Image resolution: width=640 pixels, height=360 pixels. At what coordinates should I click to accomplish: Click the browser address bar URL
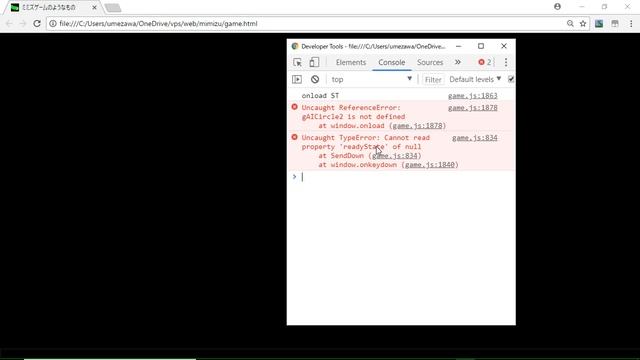158,24
